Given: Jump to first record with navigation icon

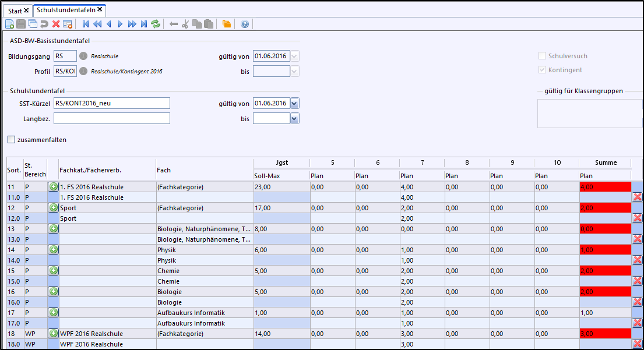Looking at the screenshot, I should (86, 24).
